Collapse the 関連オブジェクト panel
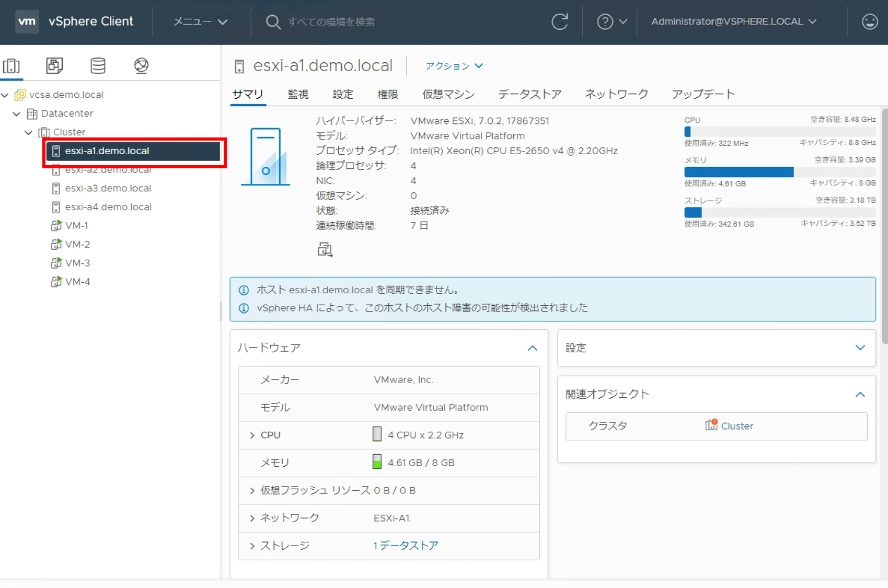This screenshot has height=588, width=888. (x=860, y=395)
